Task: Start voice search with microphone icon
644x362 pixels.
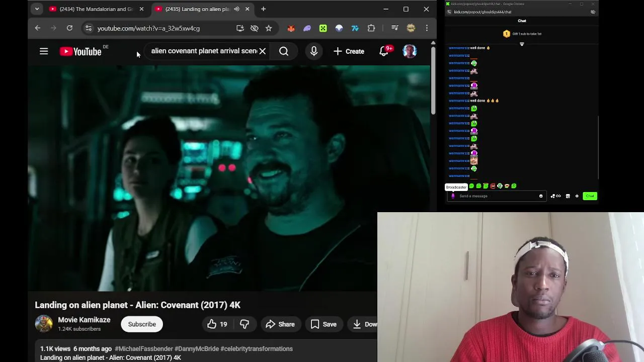Action: tap(314, 51)
